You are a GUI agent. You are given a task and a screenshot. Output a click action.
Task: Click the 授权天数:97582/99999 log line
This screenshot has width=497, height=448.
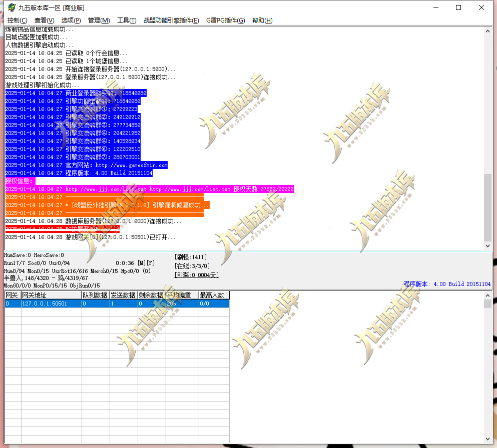click(149, 189)
